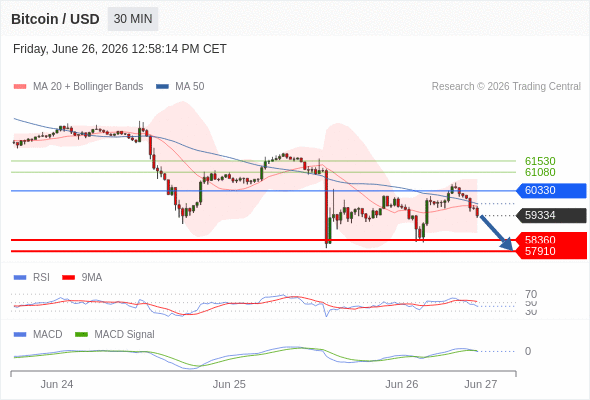Click the Jun 26 date axis label
Screen dimensions: 590x400
[x=401, y=385]
